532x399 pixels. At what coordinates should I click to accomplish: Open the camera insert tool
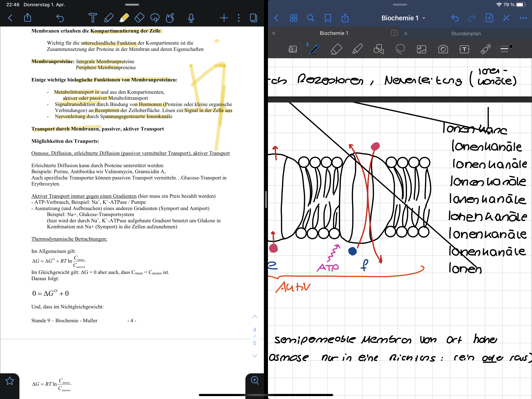(x=443, y=49)
